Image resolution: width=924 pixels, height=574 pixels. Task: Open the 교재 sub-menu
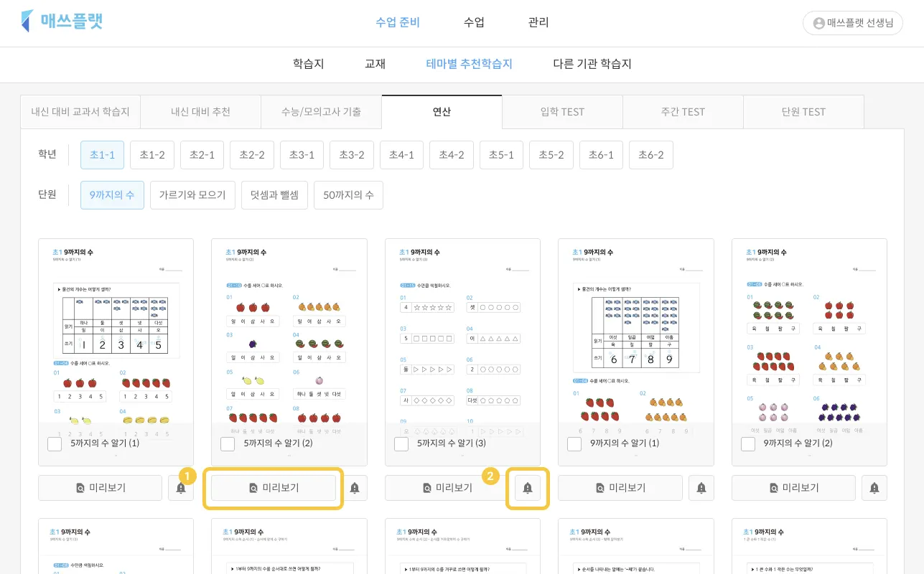pyautogui.click(x=375, y=64)
